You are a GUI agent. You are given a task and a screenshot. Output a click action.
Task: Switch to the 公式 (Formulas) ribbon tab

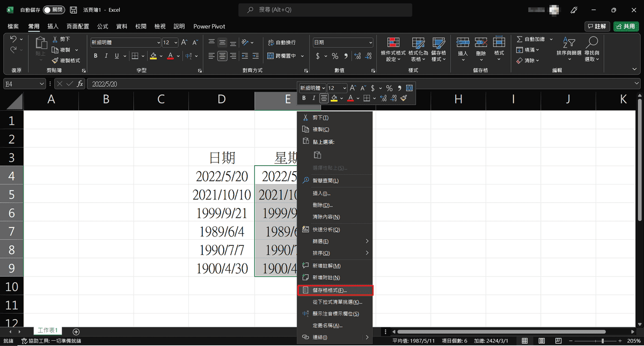click(x=103, y=26)
